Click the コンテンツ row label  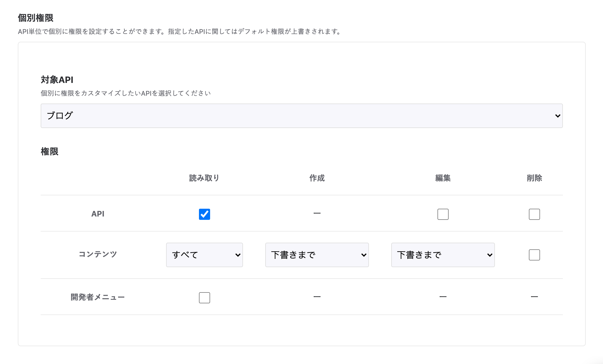pos(98,254)
